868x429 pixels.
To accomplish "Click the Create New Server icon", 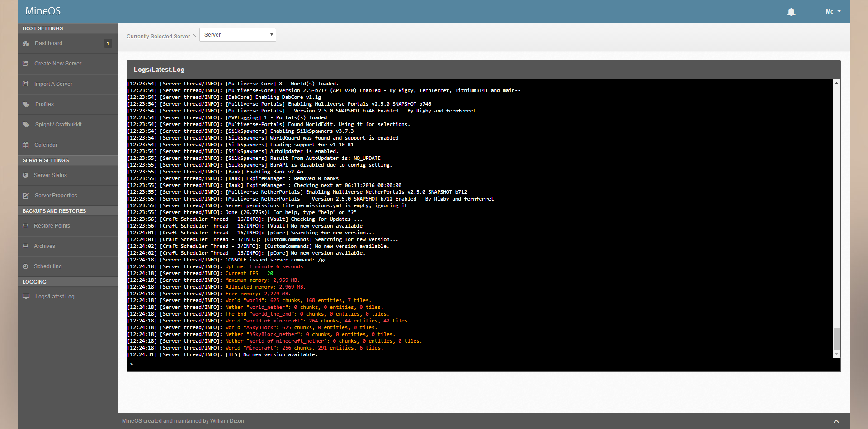I will (26, 64).
